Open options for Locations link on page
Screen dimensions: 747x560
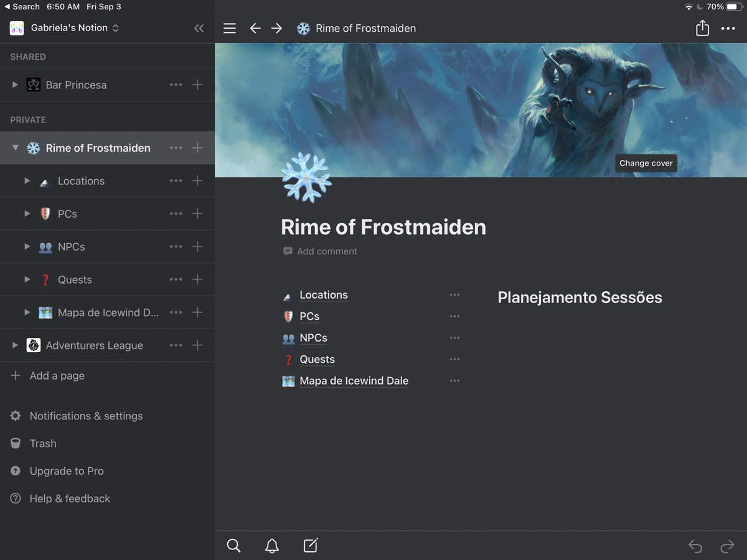point(454,295)
